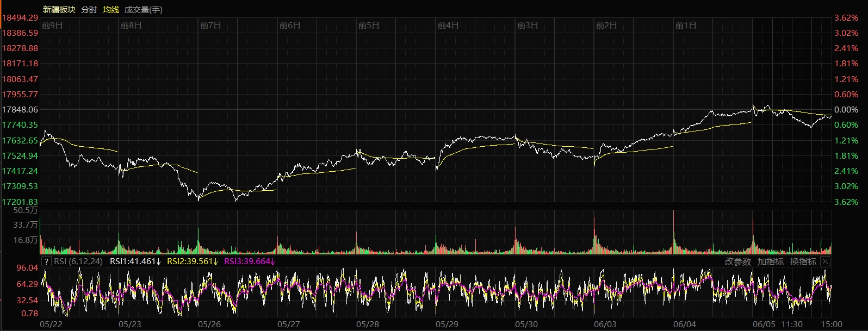
Task: Click the 33.7万 volume axis label
Action: [26, 225]
